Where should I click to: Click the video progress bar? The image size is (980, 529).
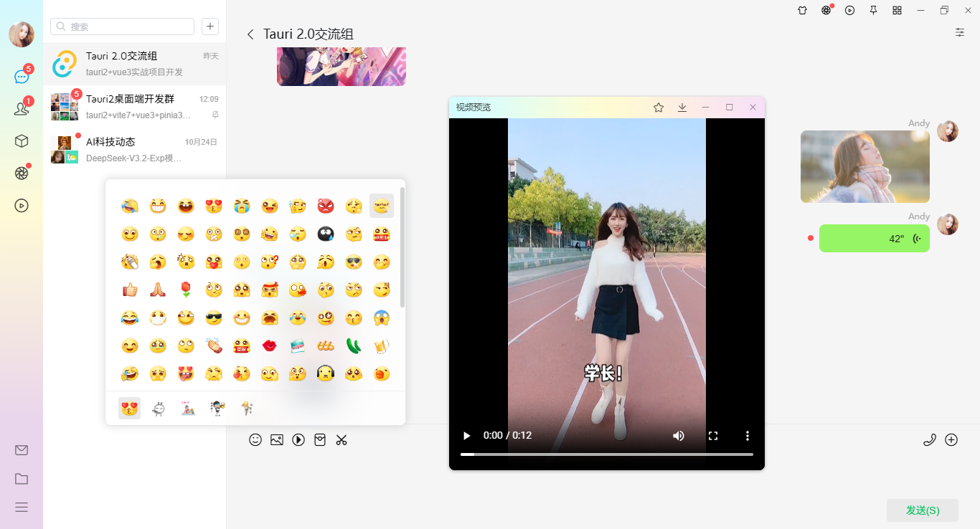click(607, 454)
